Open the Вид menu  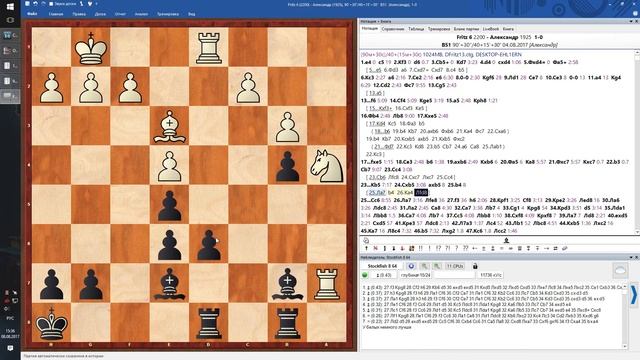click(x=191, y=14)
